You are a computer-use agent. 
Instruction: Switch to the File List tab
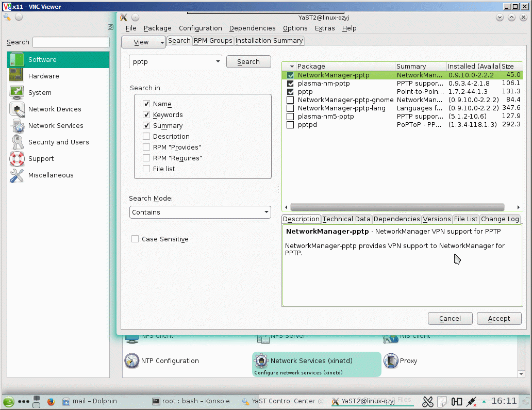[465, 219]
